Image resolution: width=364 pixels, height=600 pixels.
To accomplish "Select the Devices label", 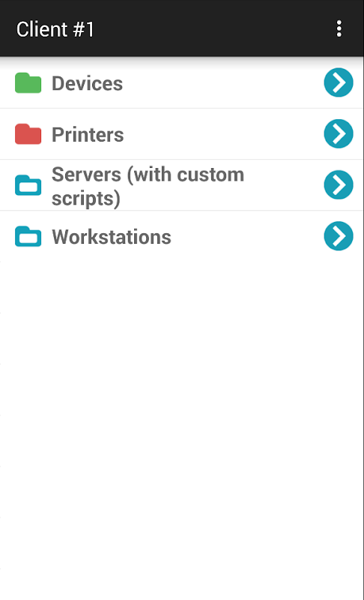I will [x=87, y=83].
